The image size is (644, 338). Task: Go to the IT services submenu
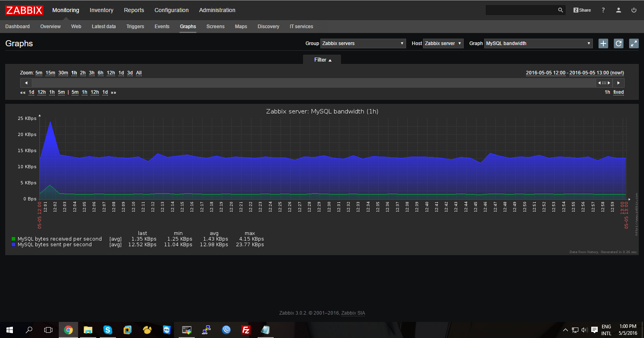pyautogui.click(x=301, y=27)
